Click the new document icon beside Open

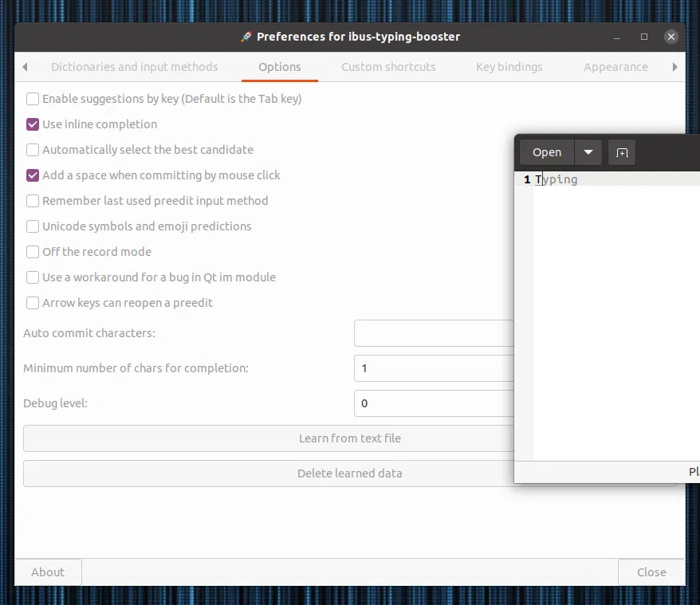tap(622, 153)
